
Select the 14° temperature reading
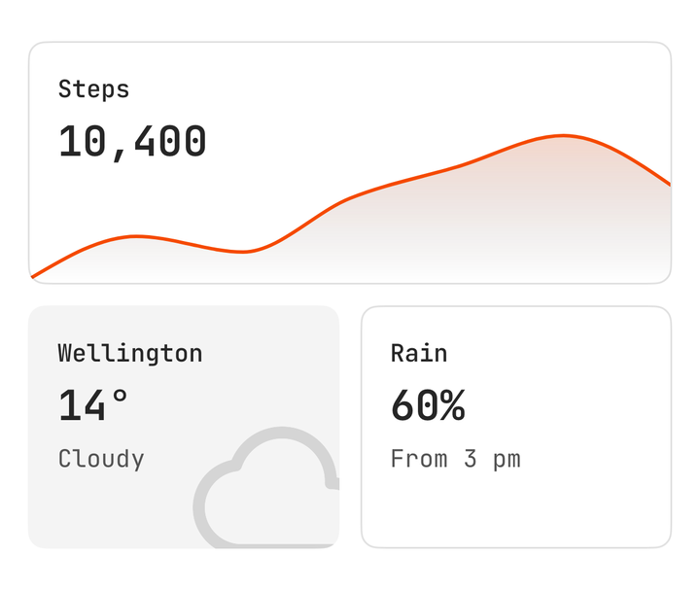tap(93, 405)
